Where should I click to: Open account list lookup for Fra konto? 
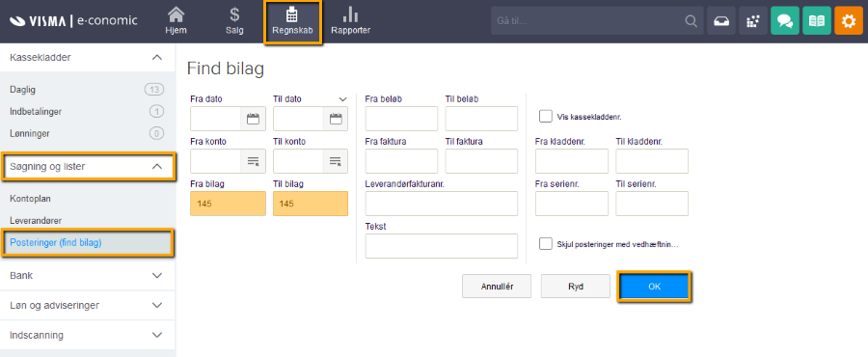pyautogui.click(x=253, y=161)
